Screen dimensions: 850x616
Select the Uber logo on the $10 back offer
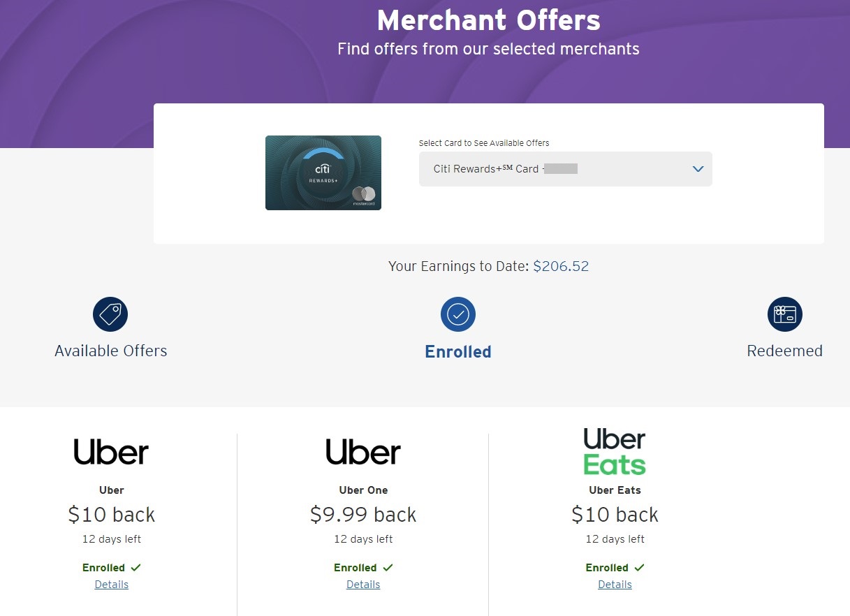[110, 451]
